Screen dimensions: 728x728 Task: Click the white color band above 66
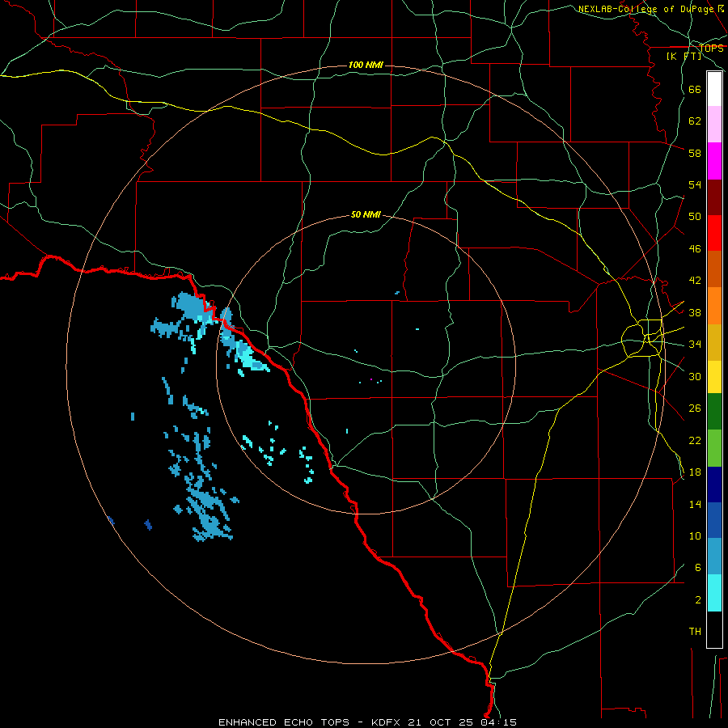pyautogui.click(x=714, y=89)
